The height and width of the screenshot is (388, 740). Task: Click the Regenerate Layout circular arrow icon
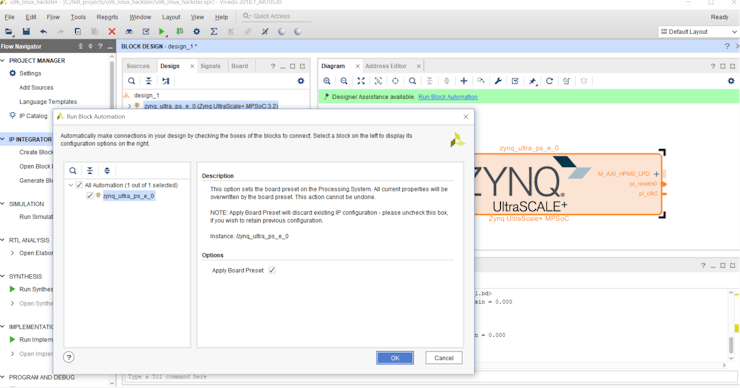pyautogui.click(x=549, y=81)
